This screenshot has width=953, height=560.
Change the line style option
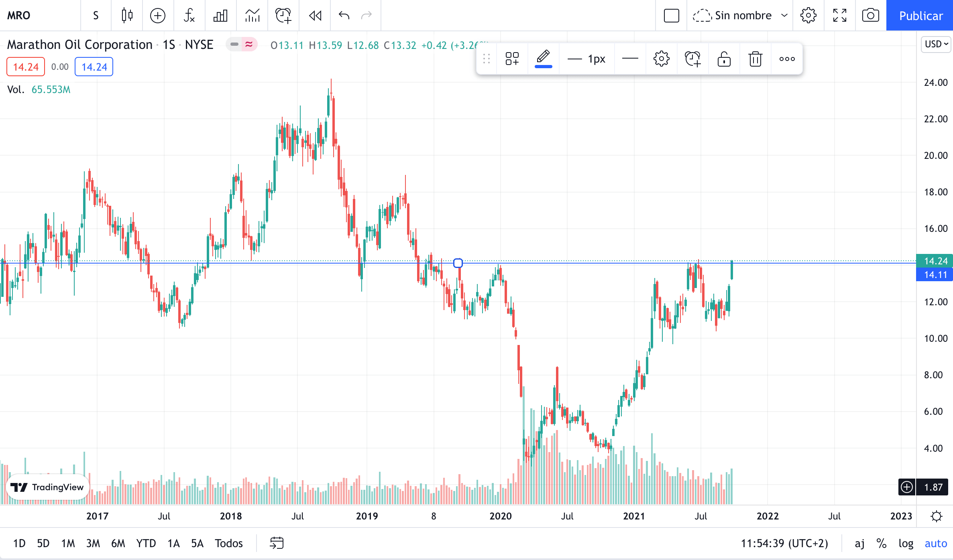point(630,59)
